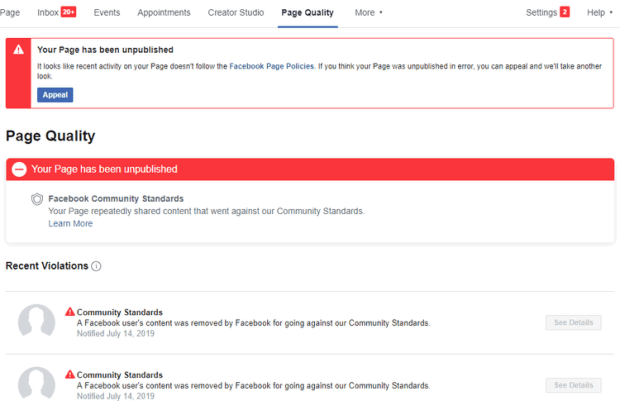Switch to the Page tab
The image size is (620, 415).
(x=9, y=13)
